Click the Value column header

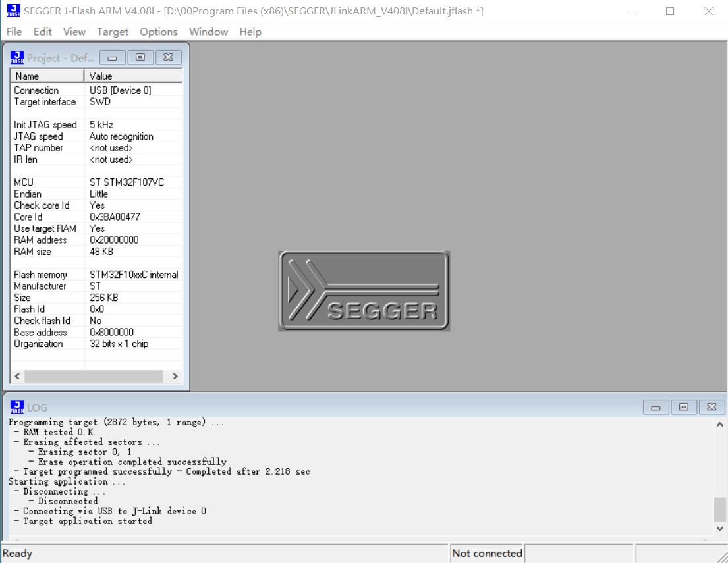[x=133, y=76]
